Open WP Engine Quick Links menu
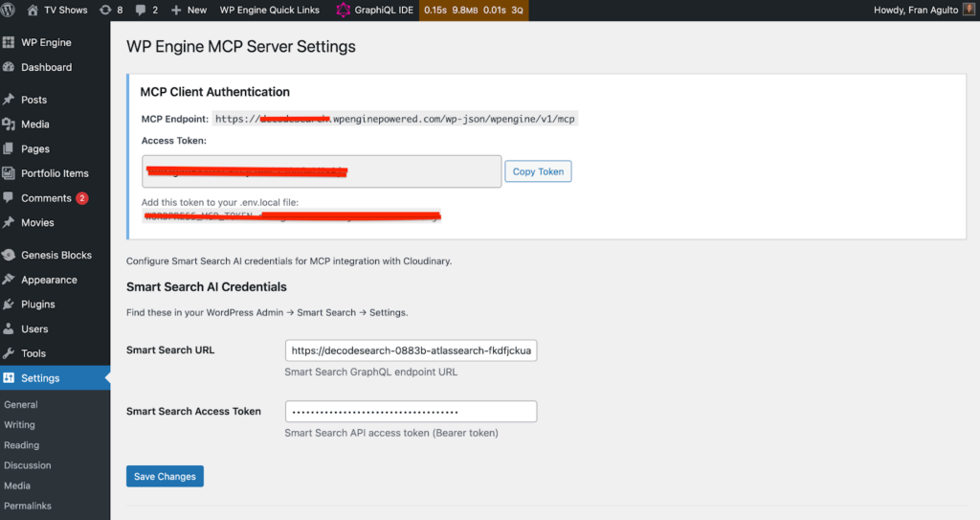Image resolution: width=980 pixels, height=520 pixels. click(x=270, y=10)
